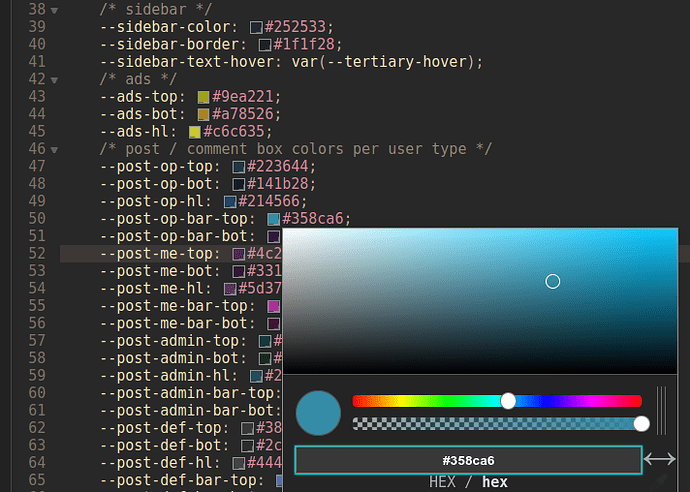This screenshot has width=690, height=492.
Task: Click the --post-admin-bar-top property name
Action: (x=187, y=393)
